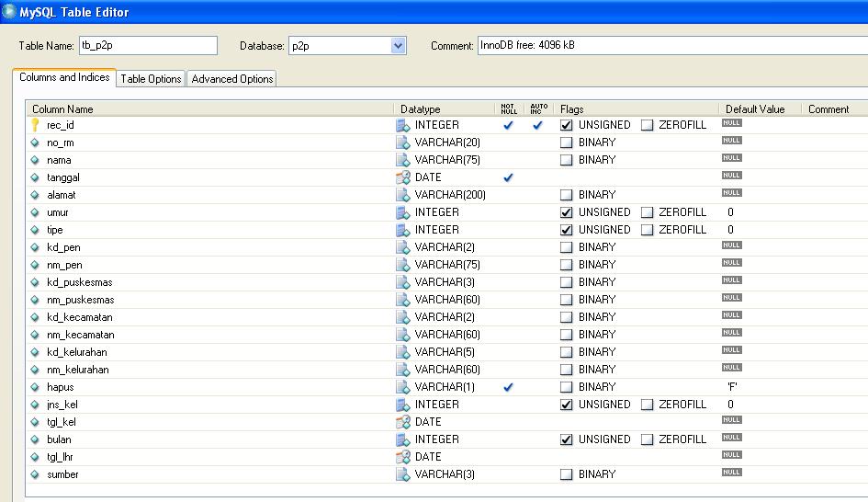The width and height of the screenshot is (868, 502).
Task: Open the Database dropdown showing p2p
Action: tap(398, 45)
